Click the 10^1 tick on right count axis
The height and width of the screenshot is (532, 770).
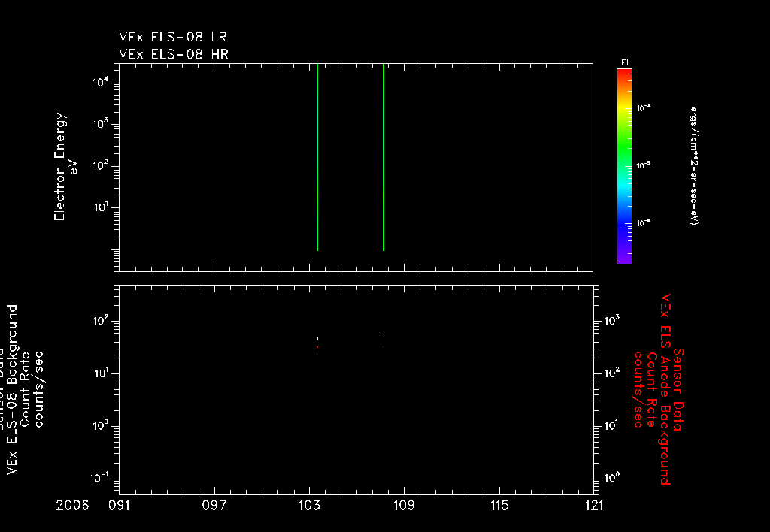612,425
